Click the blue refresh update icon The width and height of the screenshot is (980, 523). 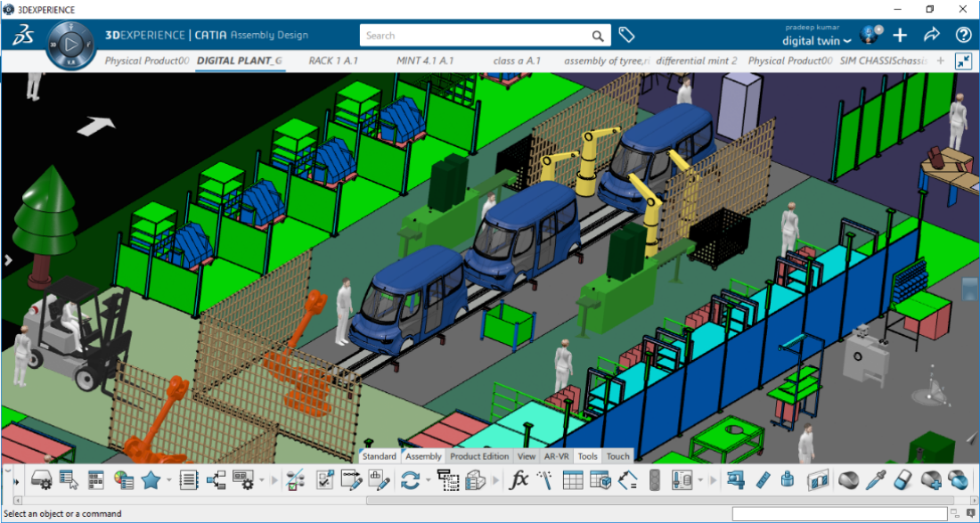point(410,480)
